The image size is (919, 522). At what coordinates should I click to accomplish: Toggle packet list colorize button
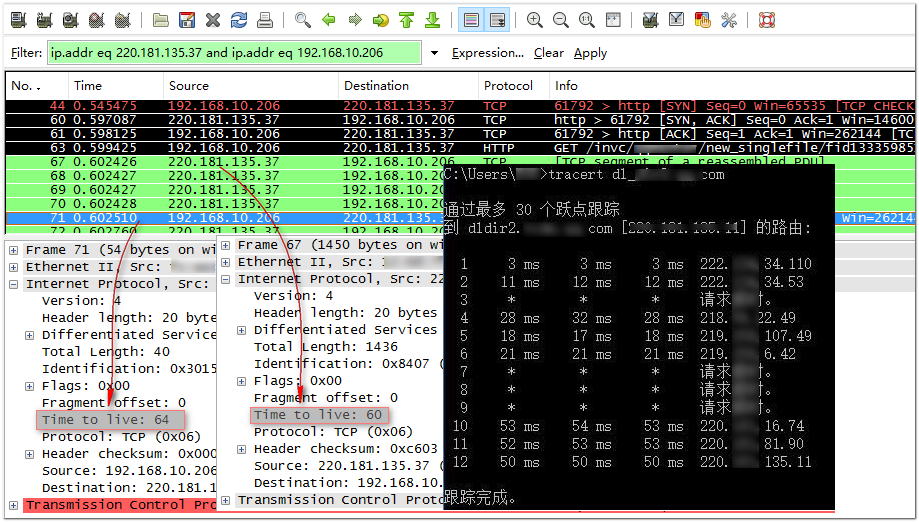[x=471, y=21]
